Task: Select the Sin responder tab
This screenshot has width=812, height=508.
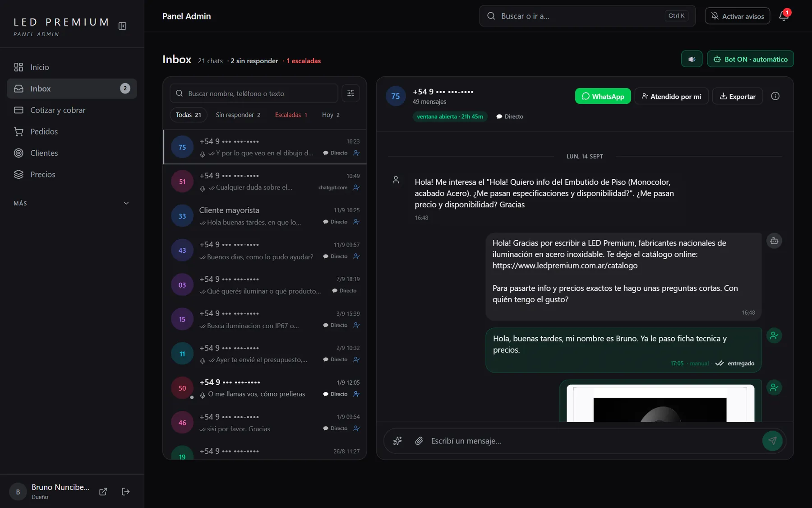Action: pos(238,115)
